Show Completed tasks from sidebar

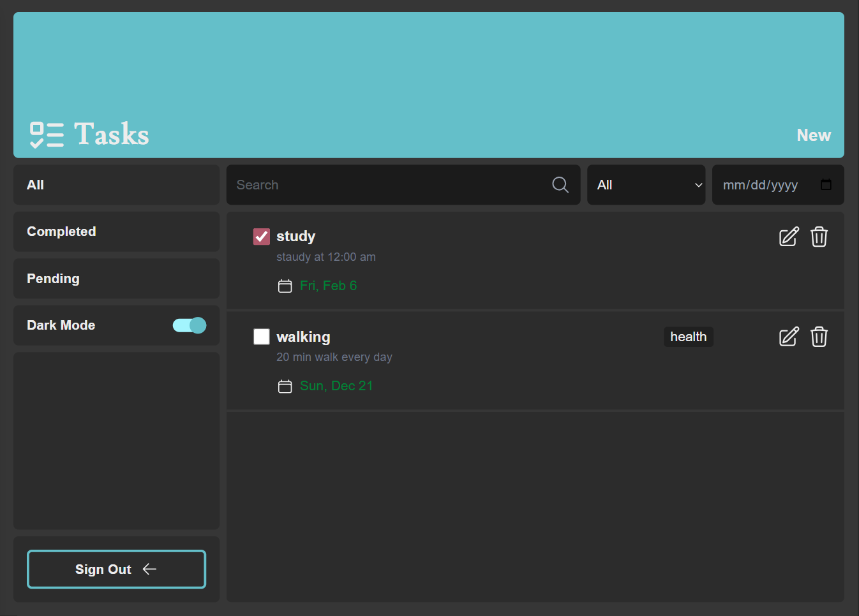coord(116,231)
